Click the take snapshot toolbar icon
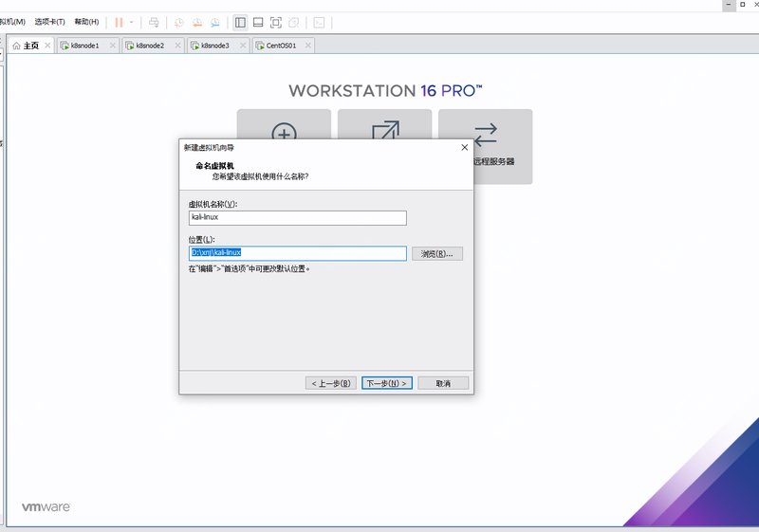This screenshot has width=759, height=532. (179, 22)
